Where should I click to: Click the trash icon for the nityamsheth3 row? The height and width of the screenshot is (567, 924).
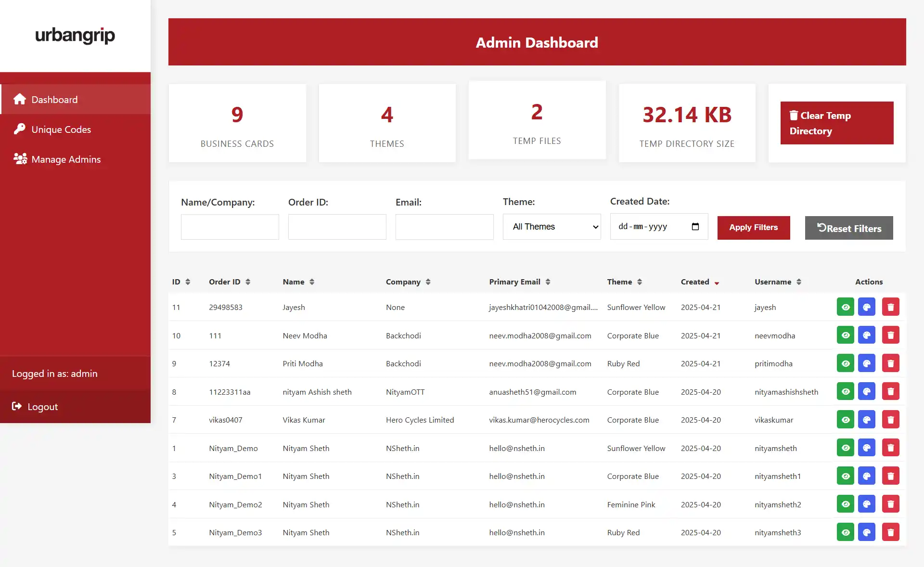(x=890, y=532)
